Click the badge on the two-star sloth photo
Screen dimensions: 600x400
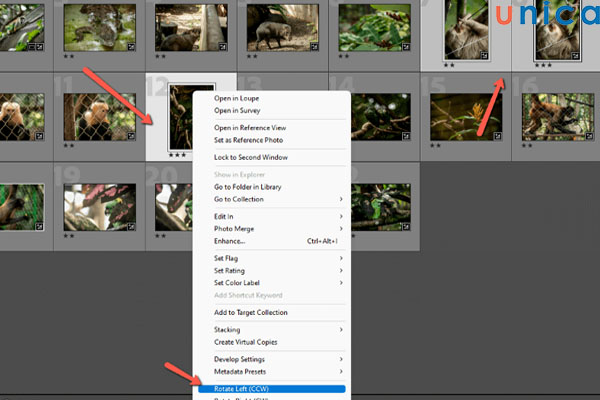coord(484,56)
